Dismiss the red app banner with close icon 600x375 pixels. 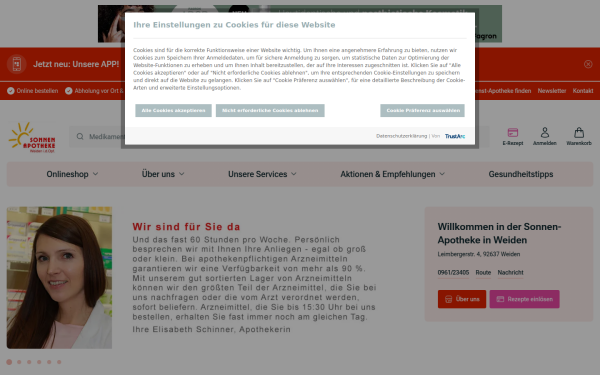click(x=588, y=64)
